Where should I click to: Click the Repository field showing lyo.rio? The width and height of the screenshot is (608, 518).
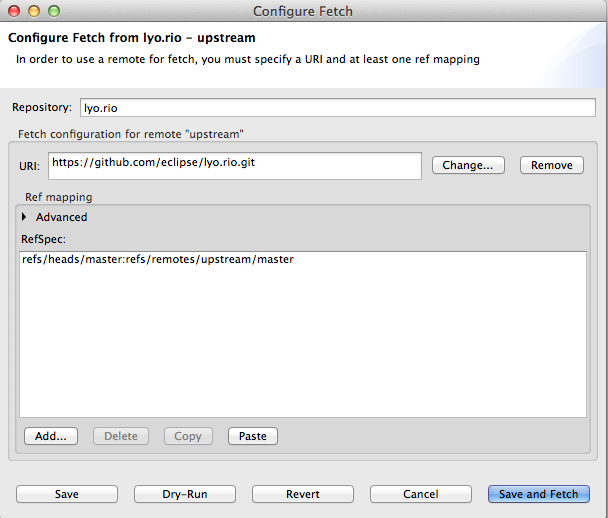pyautogui.click(x=338, y=107)
